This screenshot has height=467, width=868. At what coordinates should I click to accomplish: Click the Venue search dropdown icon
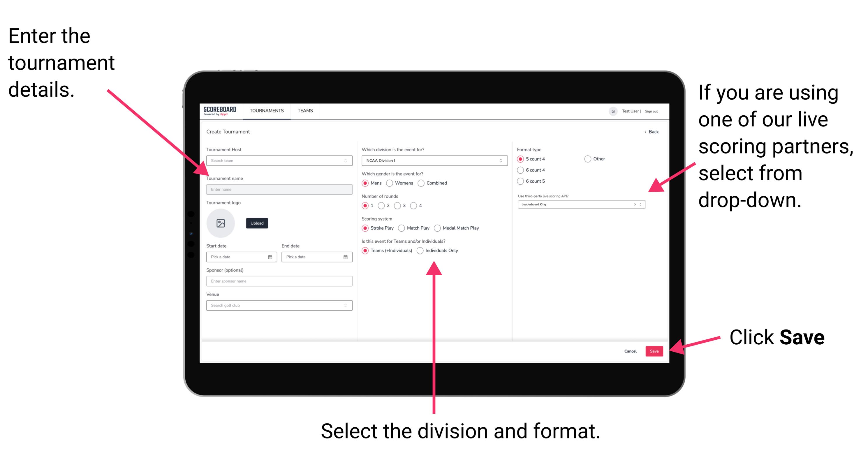(345, 305)
